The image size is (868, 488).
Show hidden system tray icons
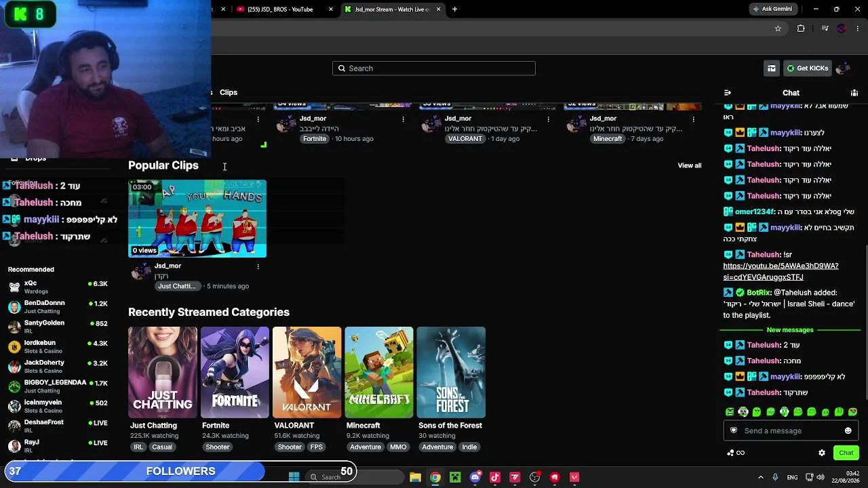pyautogui.click(x=760, y=477)
